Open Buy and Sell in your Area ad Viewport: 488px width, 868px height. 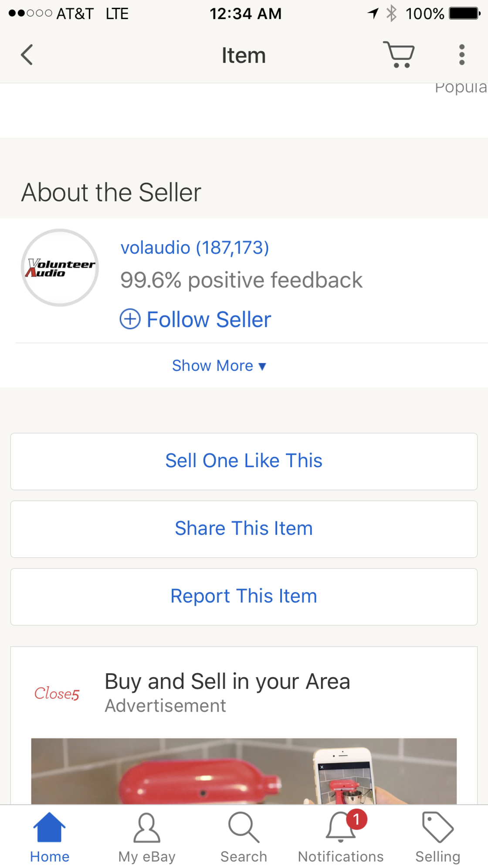(x=227, y=682)
